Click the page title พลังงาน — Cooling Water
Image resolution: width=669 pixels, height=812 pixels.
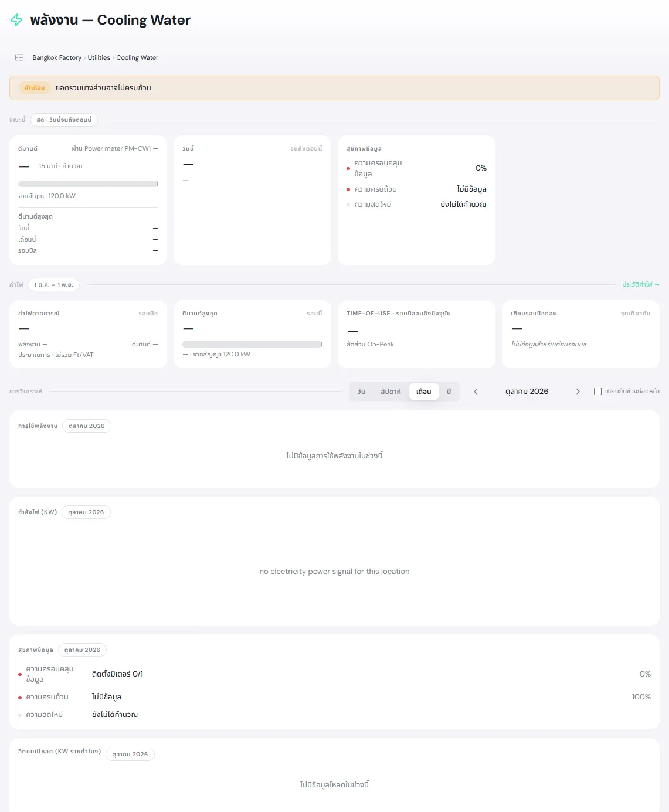(110, 20)
